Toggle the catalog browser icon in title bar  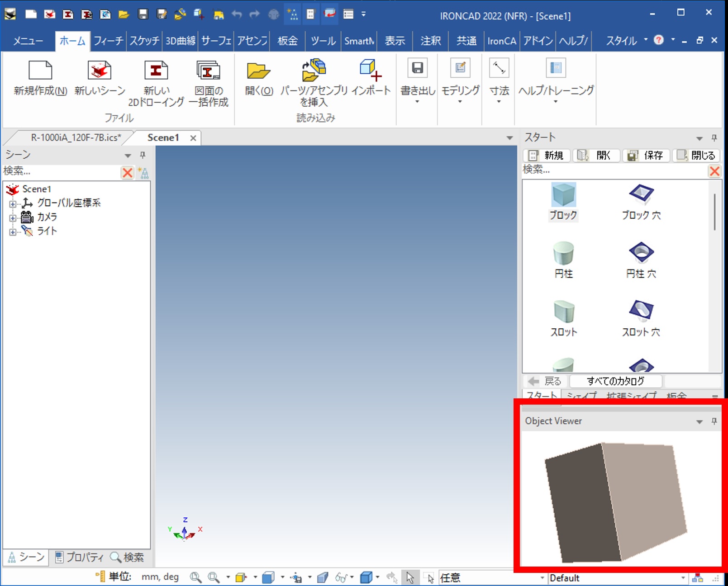click(310, 14)
